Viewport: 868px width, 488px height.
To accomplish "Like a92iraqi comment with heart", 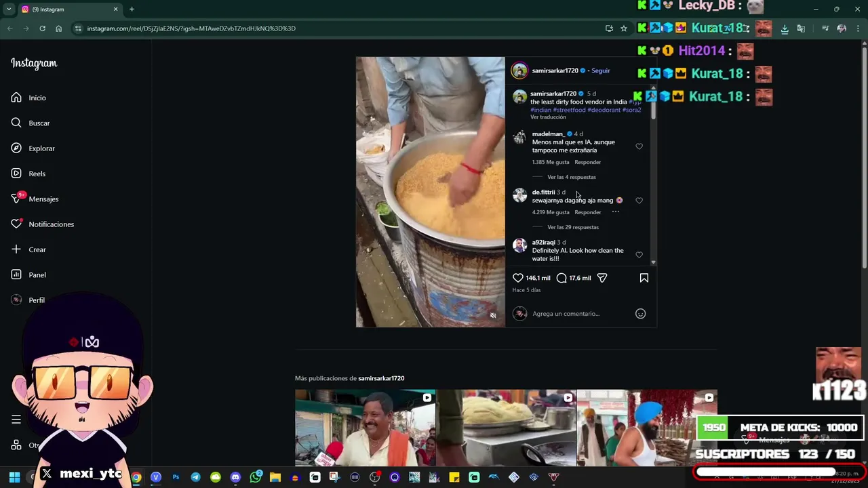I will (639, 255).
